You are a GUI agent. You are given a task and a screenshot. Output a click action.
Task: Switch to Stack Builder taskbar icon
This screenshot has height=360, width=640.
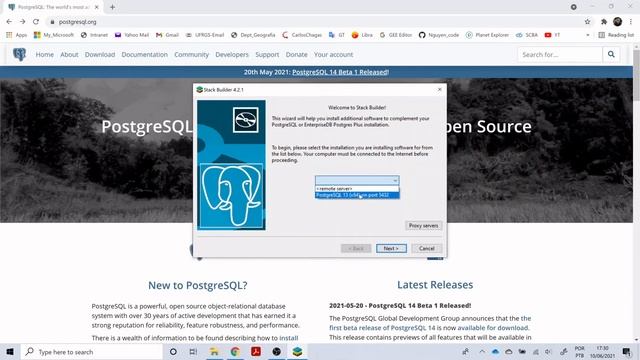click(x=297, y=352)
